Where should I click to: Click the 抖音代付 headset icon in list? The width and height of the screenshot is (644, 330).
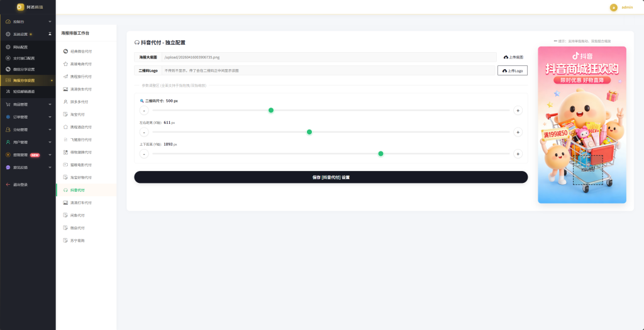tap(65, 190)
